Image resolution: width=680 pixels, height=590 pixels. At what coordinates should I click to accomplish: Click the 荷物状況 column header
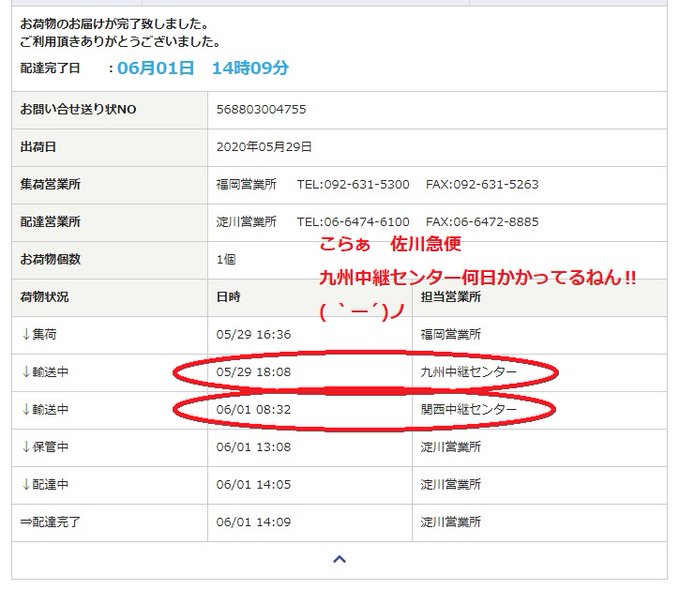[45, 297]
